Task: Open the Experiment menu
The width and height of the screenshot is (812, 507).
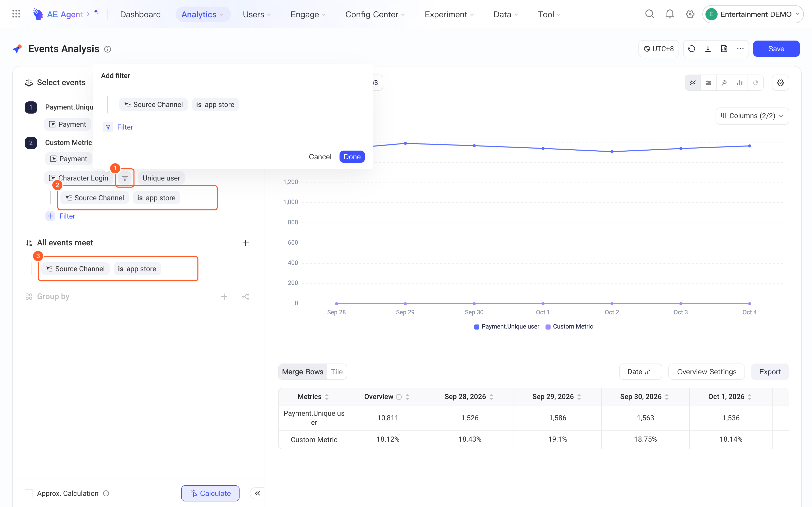Action: [x=449, y=14]
